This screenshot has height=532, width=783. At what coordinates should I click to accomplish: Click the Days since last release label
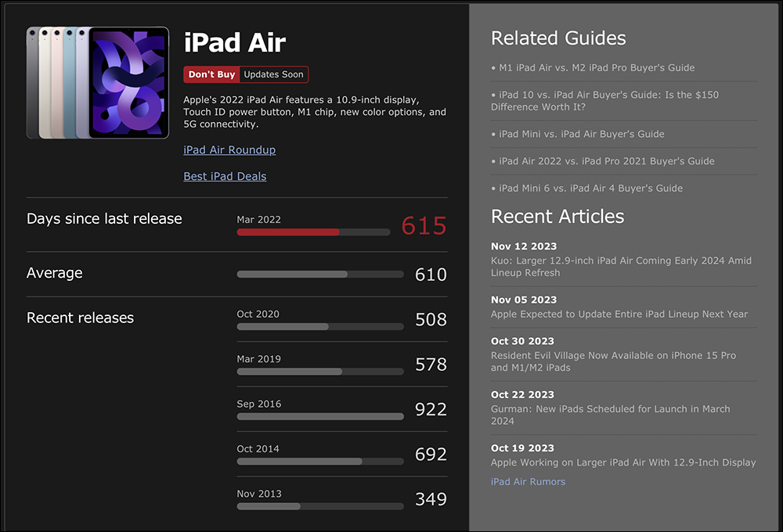coord(104,218)
